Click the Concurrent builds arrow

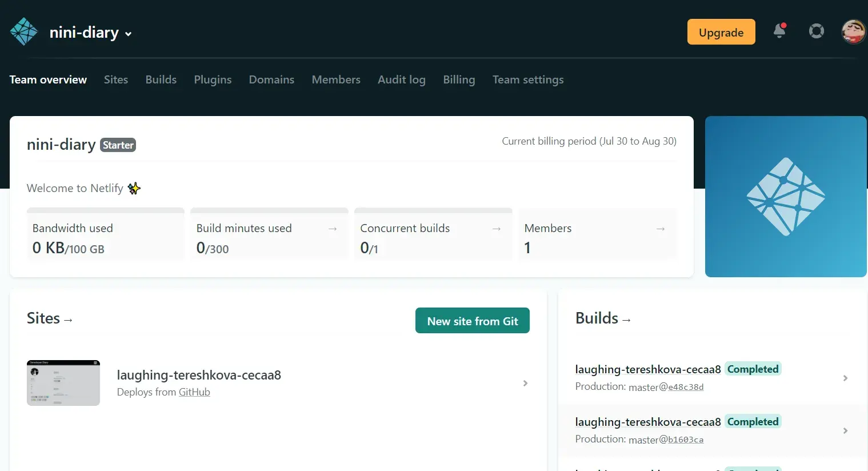tap(497, 229)
